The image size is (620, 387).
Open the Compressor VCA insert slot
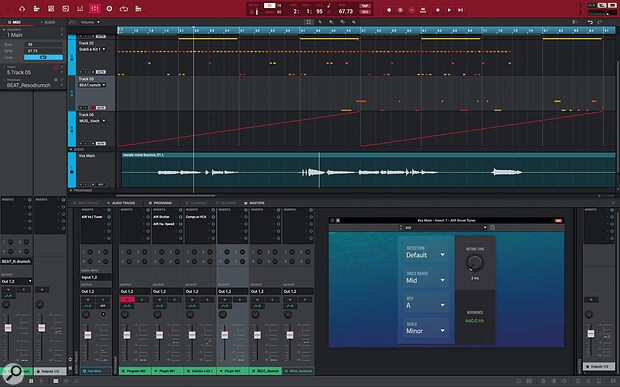[x=196, y=217]
